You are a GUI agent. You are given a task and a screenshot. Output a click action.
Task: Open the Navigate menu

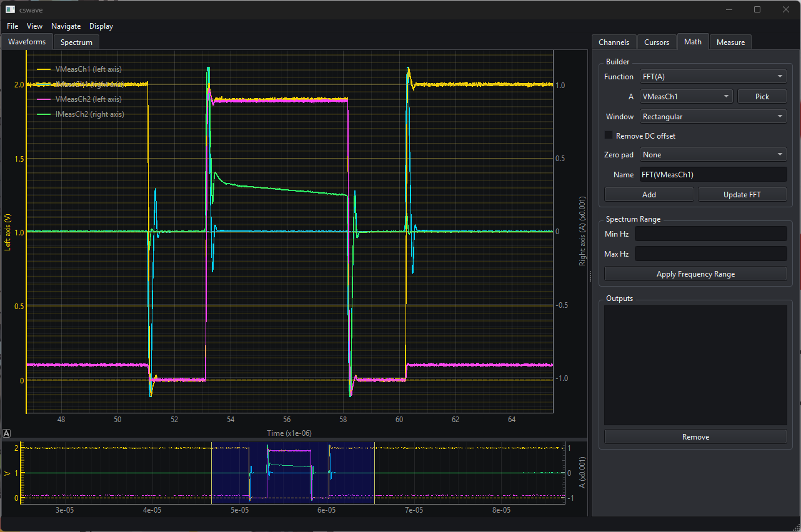66,26
